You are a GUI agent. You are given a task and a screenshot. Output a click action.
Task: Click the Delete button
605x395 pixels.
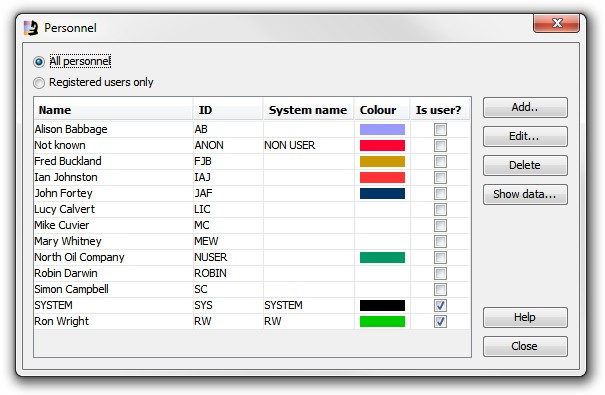[525, 165]
